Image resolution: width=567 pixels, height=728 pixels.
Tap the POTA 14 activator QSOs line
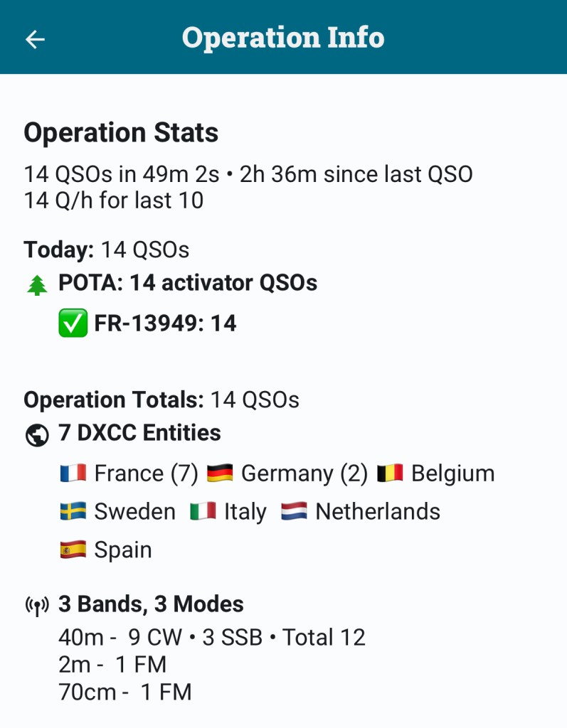pos(188,283)
